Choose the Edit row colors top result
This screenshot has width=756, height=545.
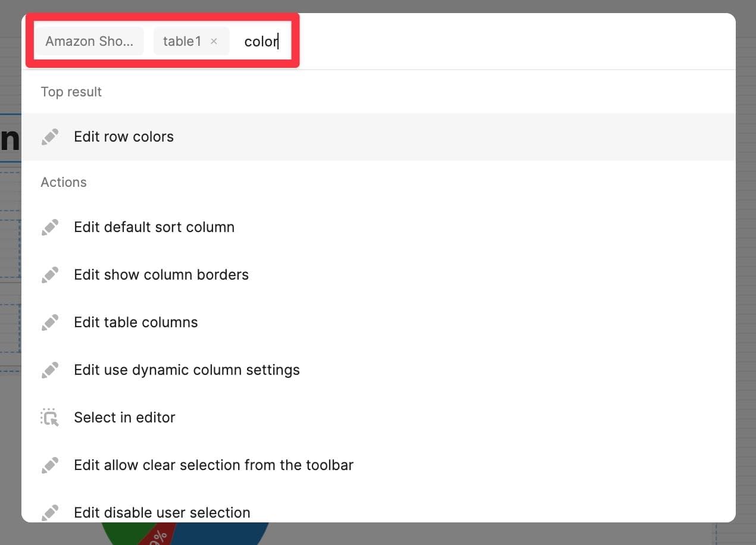124,137
